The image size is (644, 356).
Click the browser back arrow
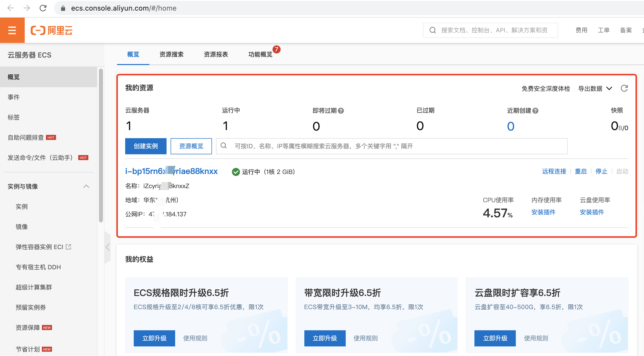point(11,8)
